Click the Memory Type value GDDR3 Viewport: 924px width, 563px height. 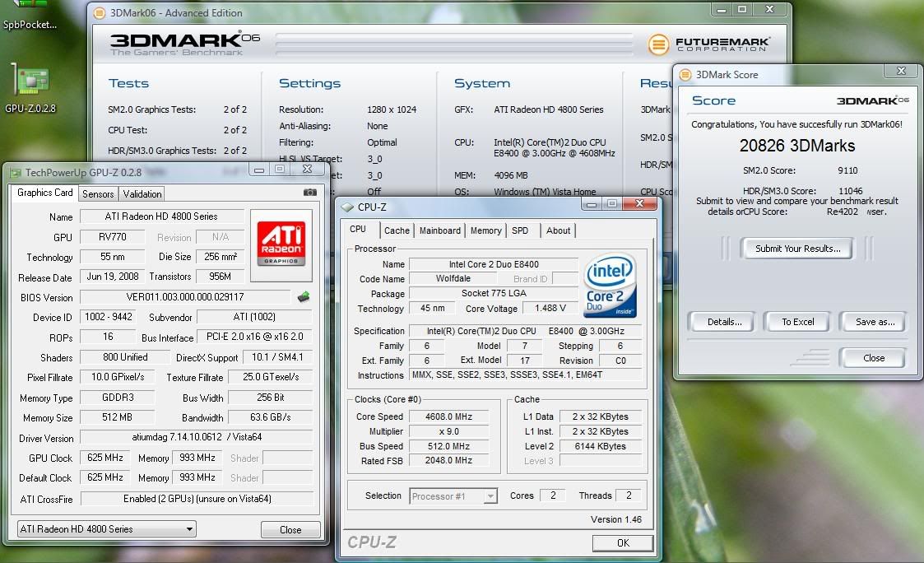tap(118, 398)
